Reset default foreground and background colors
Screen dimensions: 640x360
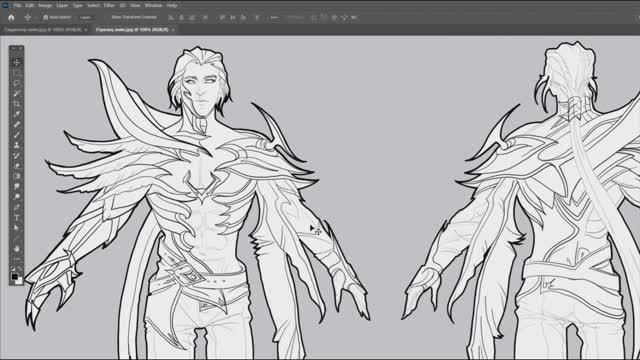[13, 269]
